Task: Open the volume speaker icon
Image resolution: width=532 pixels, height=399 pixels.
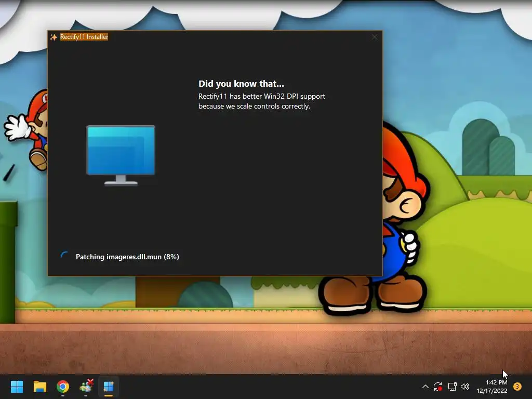Action: pyautogui.click(x=465, y=387)
